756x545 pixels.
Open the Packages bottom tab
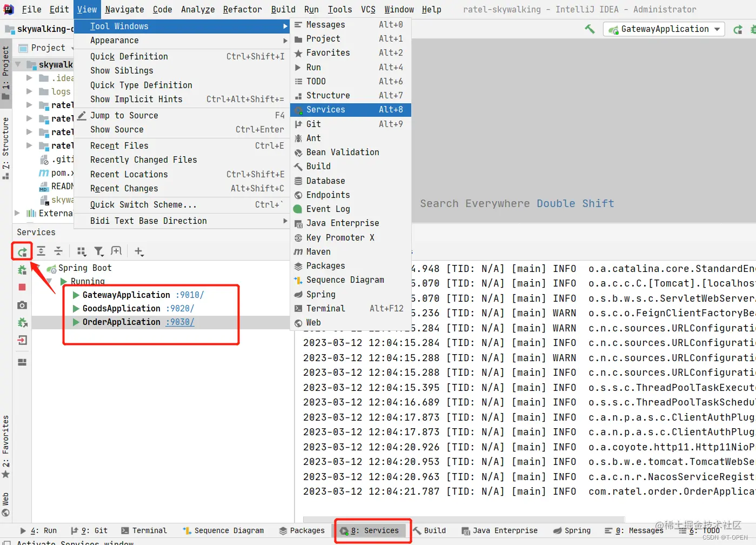point(302,530)
